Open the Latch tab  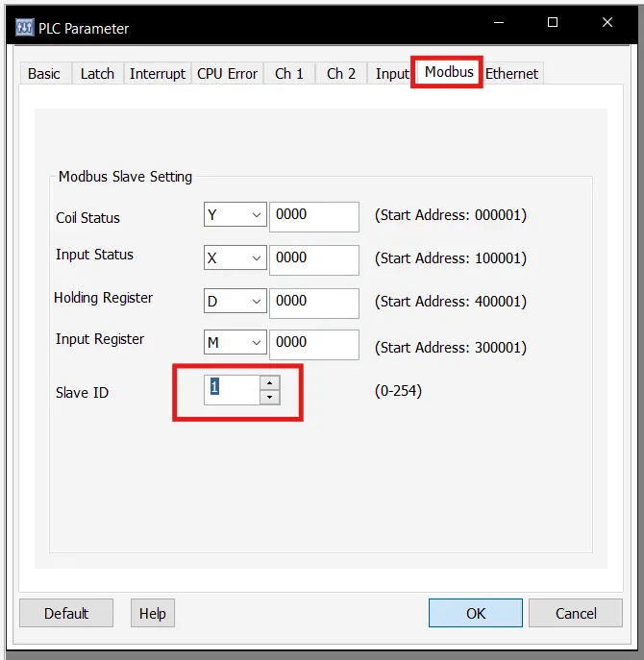point(97,74)
